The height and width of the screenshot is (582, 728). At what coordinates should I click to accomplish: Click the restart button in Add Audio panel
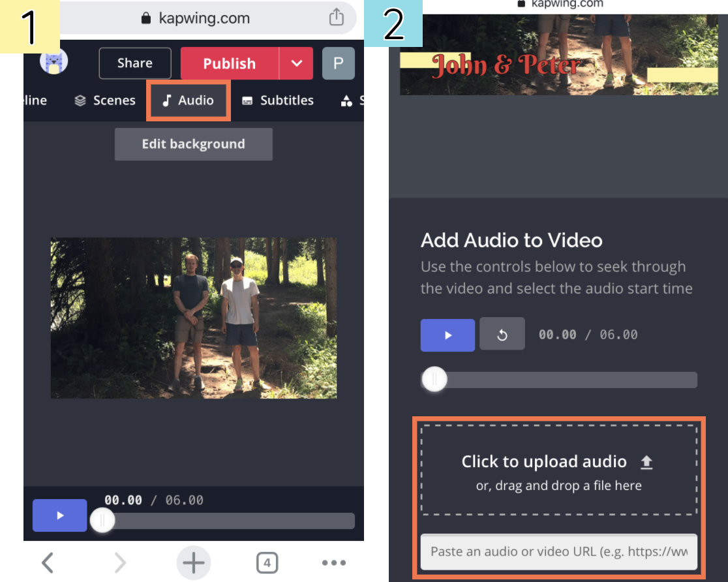502,334
